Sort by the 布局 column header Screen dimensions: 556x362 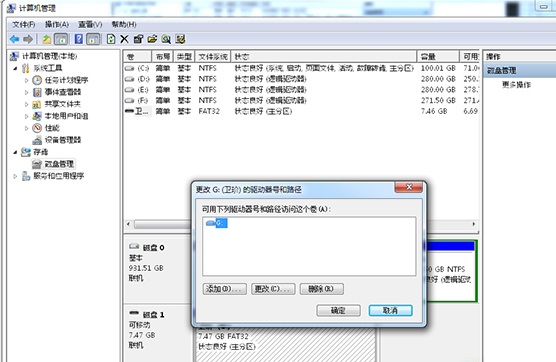(162, 57)
